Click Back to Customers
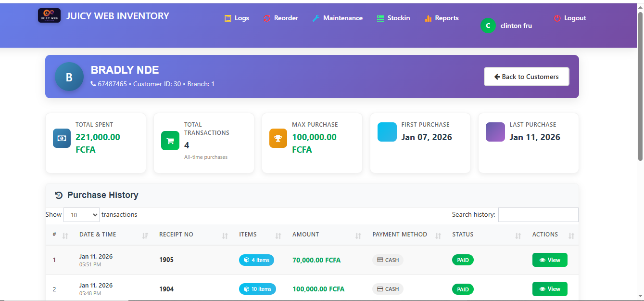644x301 pixels. (x=526, y=76)
